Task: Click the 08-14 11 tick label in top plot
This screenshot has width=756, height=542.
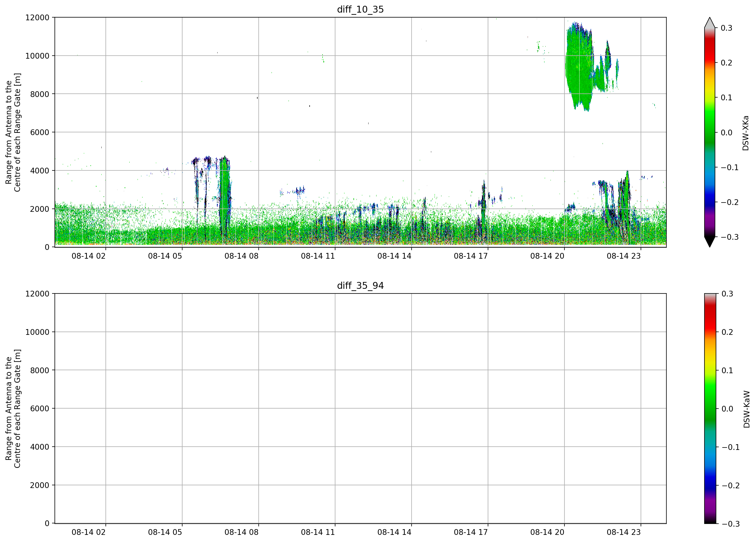Action: pos(318,256)
